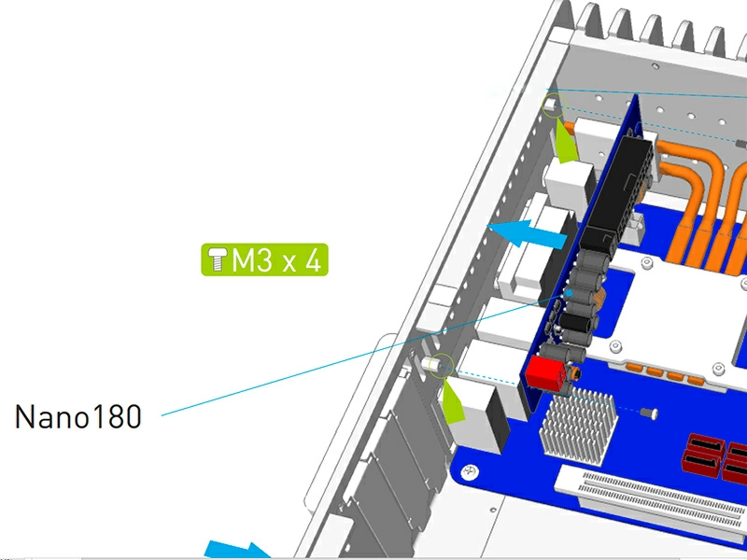This screenshot has height=560, width=747.
Task: Click the screw icon in the M3 x 4 label
Action: point(218,260)
